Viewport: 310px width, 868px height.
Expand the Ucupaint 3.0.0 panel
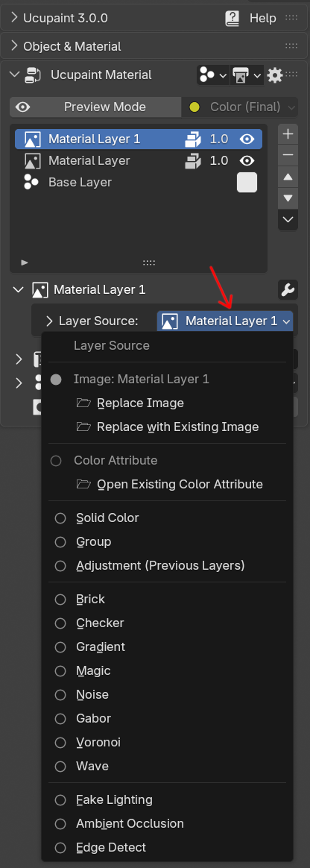[x=15, y=18]
